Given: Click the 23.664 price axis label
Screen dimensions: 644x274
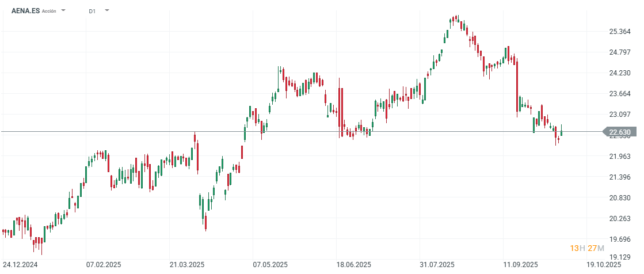Looking at the screenshot, I should point(619,94).
